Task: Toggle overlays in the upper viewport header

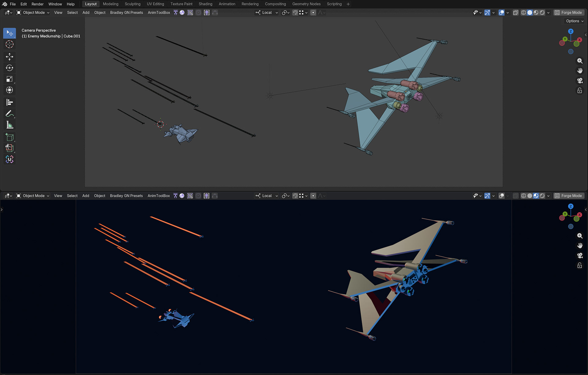Action: 502,13
